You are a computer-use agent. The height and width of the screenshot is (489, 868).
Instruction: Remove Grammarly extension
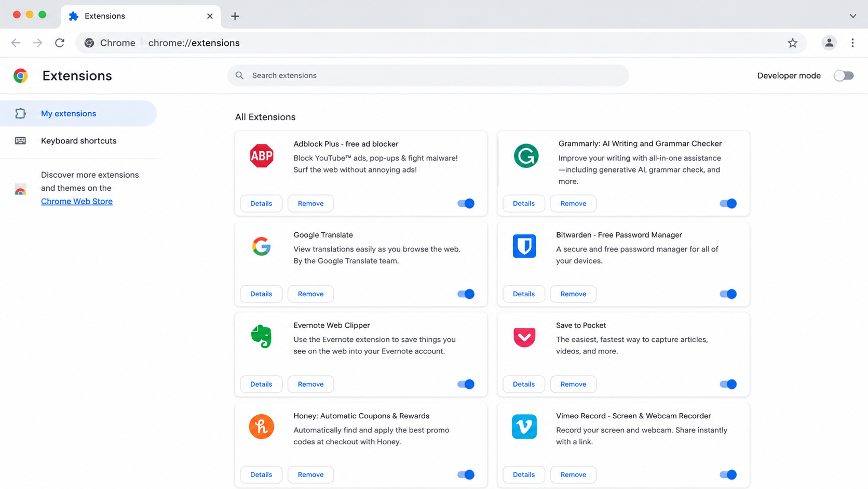pyautogui.click(x=573, y=204)
